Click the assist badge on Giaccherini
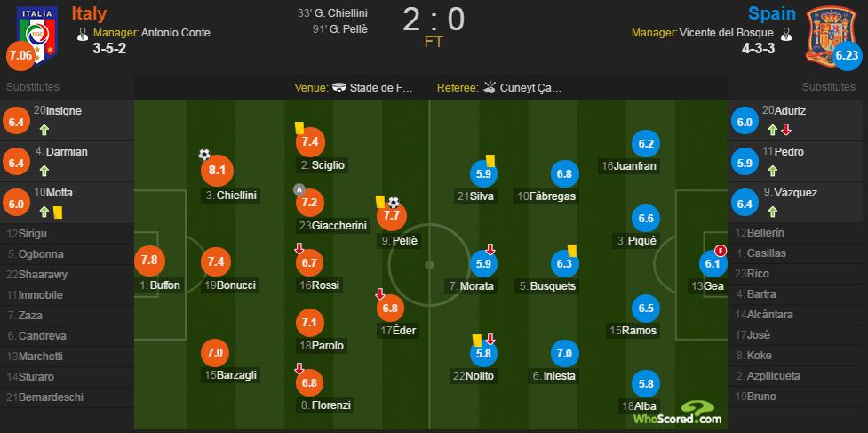Image resolution: width=868 pixels, height=433 pixels. coord(299,190)
